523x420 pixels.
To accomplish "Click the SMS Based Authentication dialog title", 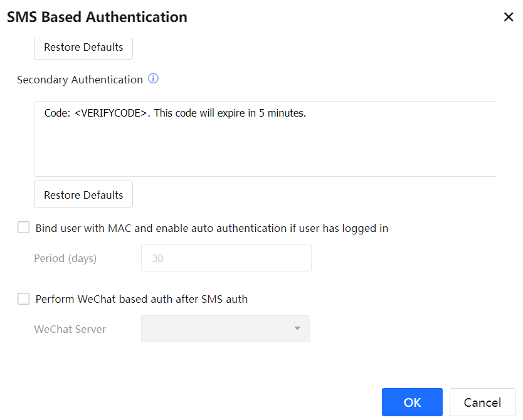I will coord(97,18).
